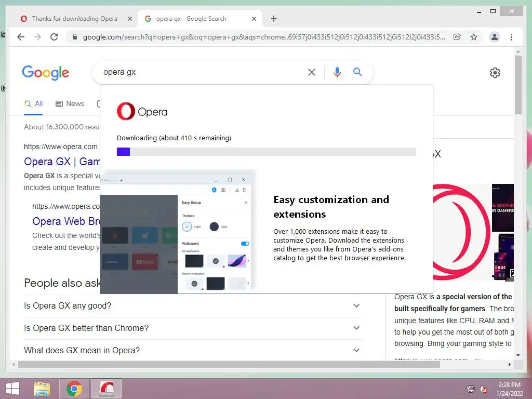The height and width of the screenshot is (399, 532).
Task: Click the muted volume tray icon
Action: pyautogui.click(x=483, y=389)
